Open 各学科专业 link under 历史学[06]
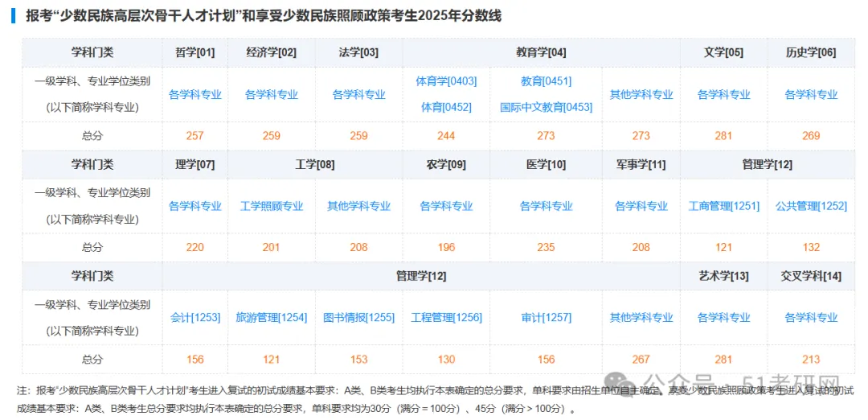Screen dimensions: 868x420 click(x=811, y=95)
